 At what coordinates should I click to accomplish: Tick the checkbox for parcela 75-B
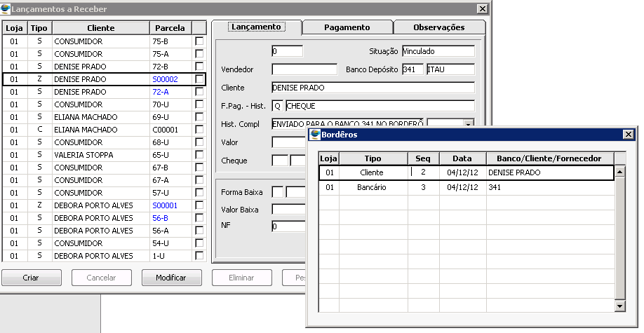(x=199, y=41)
